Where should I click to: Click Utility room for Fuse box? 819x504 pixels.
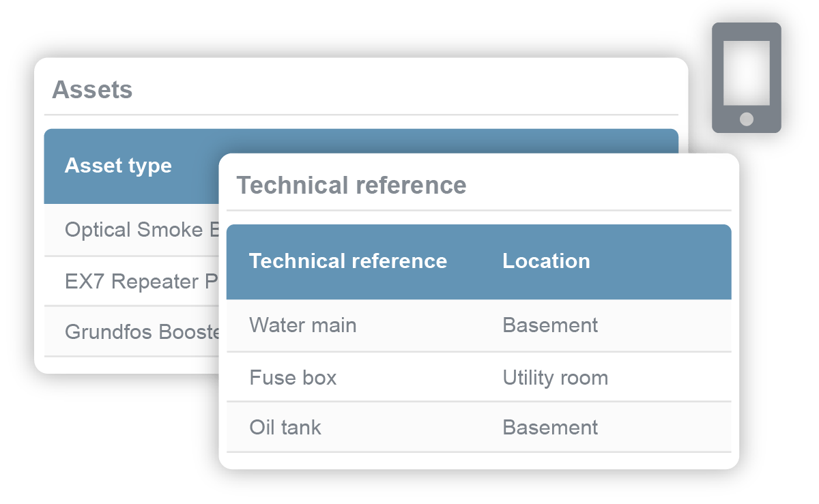click(556, 377)
